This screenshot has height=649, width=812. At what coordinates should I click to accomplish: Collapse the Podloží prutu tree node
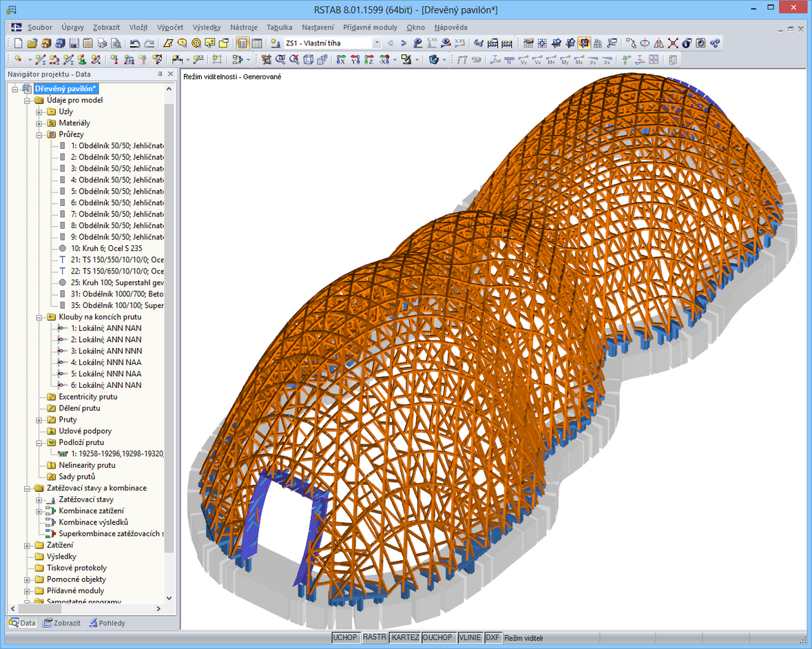(39, 443)
